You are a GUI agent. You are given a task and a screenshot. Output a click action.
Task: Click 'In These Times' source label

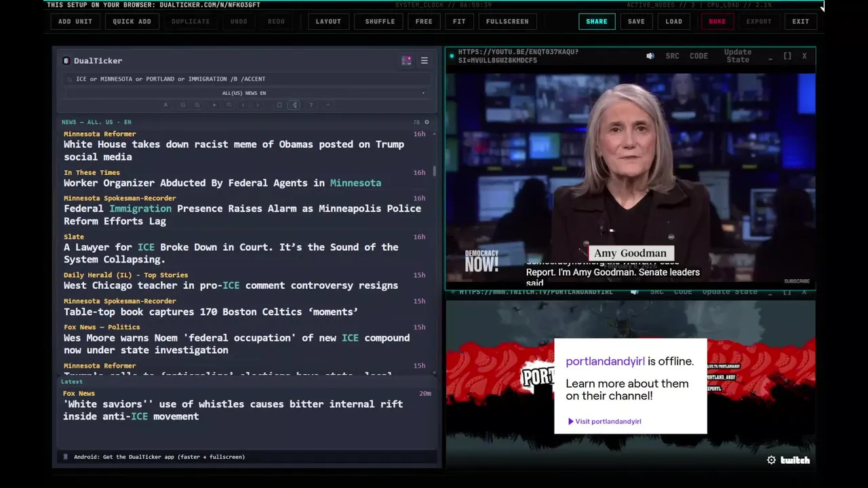point(92,172)
